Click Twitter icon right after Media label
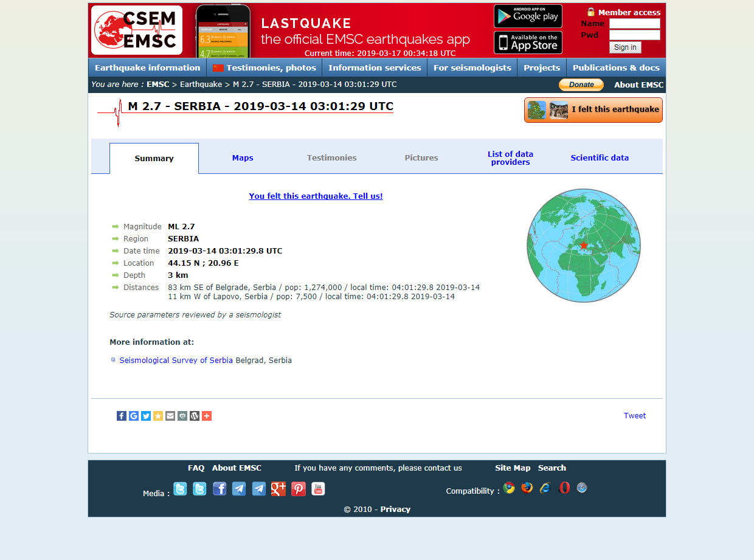 point(180,489)
